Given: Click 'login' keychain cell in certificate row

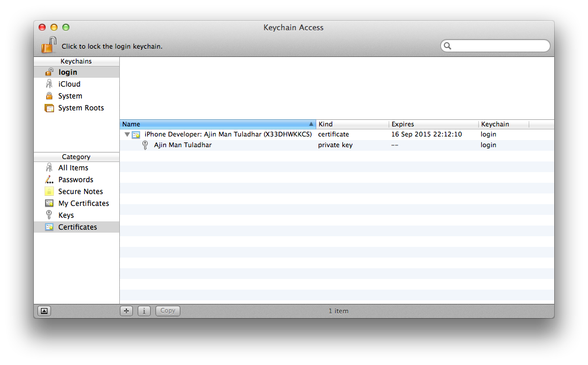Looking at the screenshot, I should [488, 134].
